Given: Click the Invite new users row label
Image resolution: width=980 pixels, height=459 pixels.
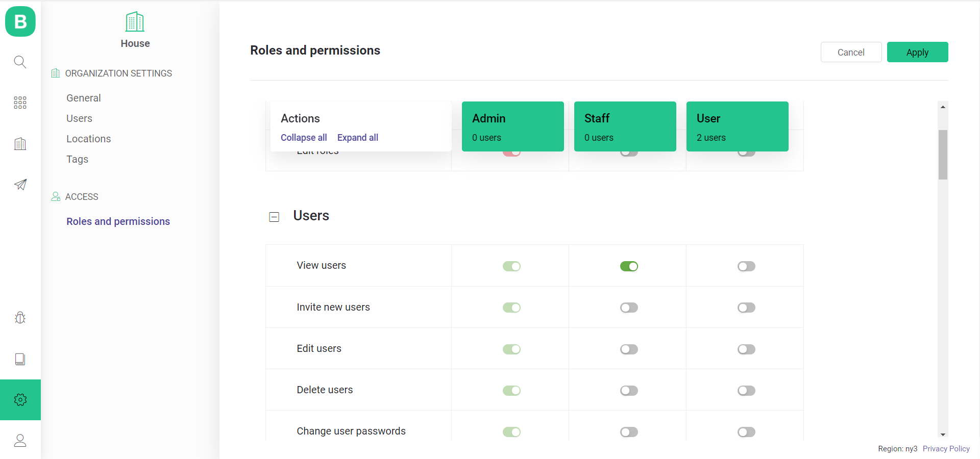Looking at the screenshot, I should coord(333,307).
